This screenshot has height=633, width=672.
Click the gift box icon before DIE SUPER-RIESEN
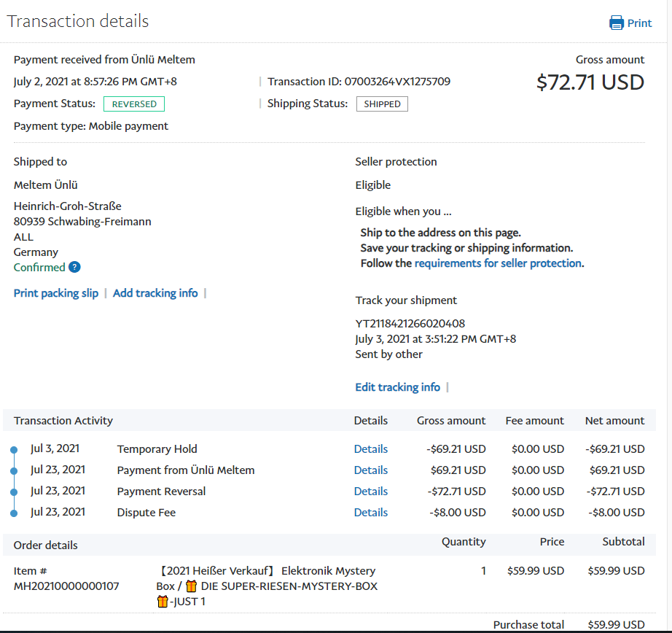pos(192,586)
